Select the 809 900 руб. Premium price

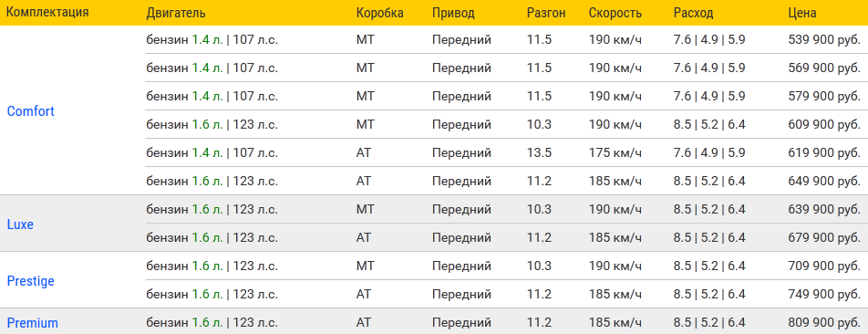pyautogui.click(x=823, y=322)
